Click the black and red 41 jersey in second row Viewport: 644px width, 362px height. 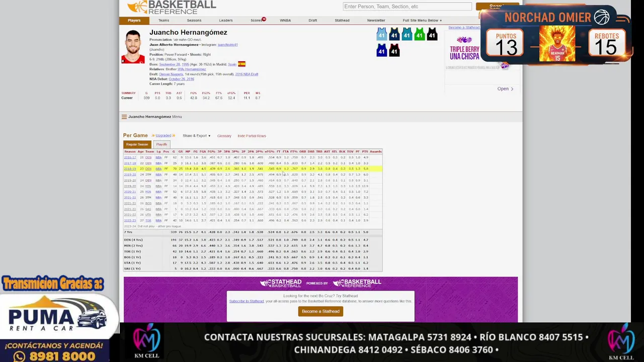click(x=394, y=50)
